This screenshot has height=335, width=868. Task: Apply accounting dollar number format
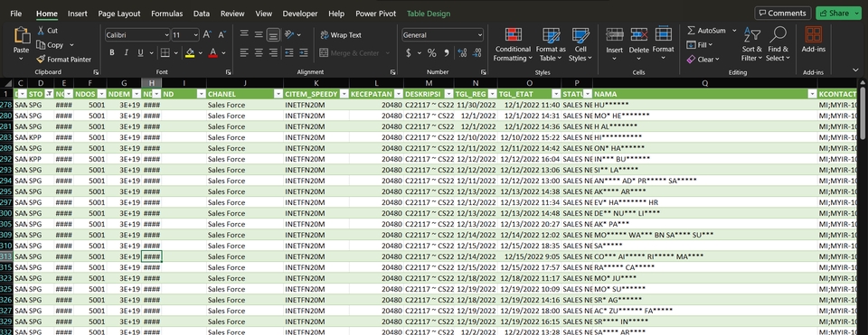point(409,53)
